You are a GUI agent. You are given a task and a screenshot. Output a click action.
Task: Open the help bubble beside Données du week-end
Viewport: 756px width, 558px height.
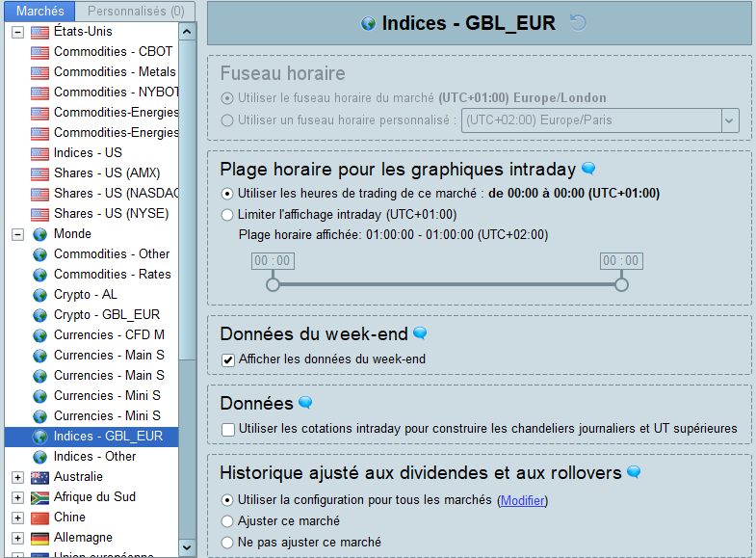[420, 332]
